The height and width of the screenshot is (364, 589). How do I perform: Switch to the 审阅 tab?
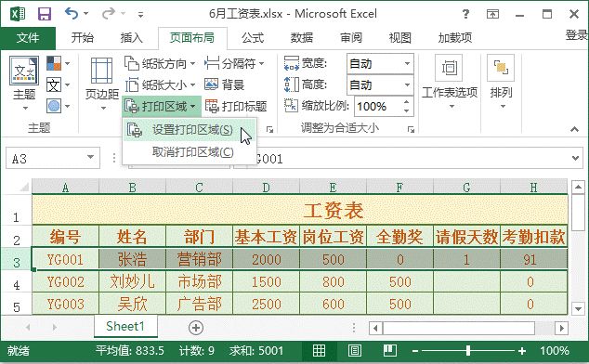[x=351, y=37]
